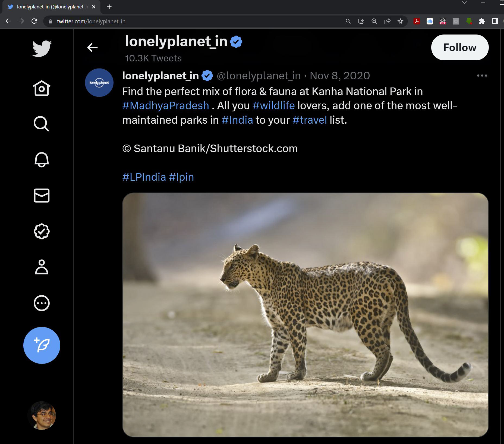Click the browser Forward arrow

click(x=21, y=21)
